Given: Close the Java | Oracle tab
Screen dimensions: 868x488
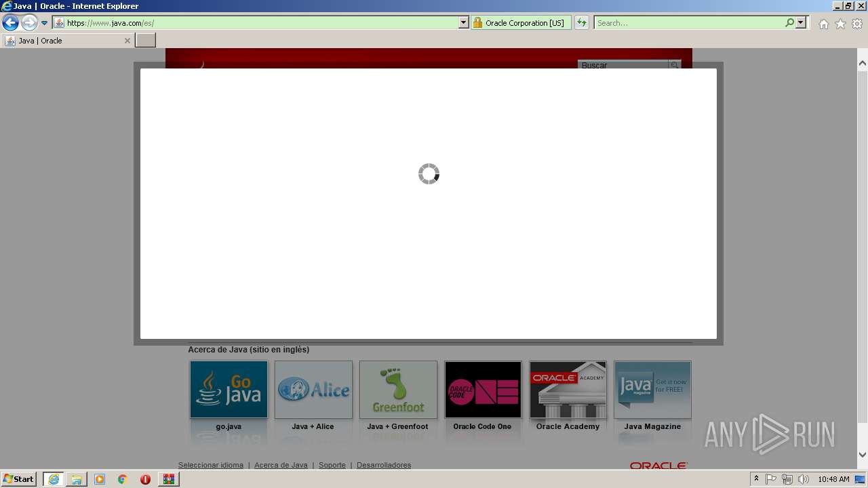Looking at the screenshot, I should point(127,41).
